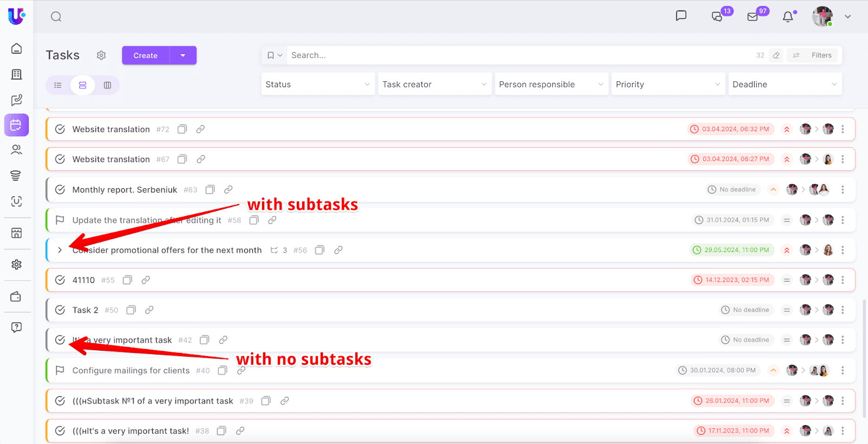Open the notifications bell icon
Image resolution: width=868 pixels, height=444 pixels.
pyautogui.click(x=788, y=17)
